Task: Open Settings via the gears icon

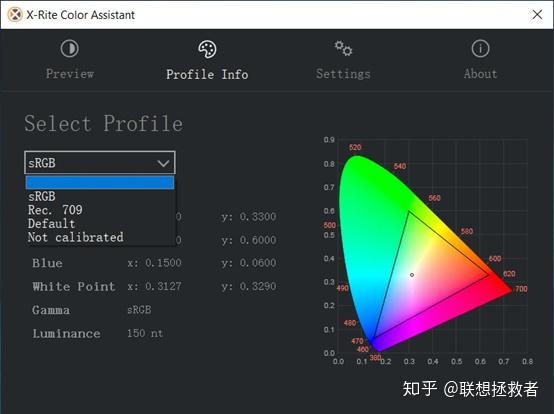Action: (343, 48)
